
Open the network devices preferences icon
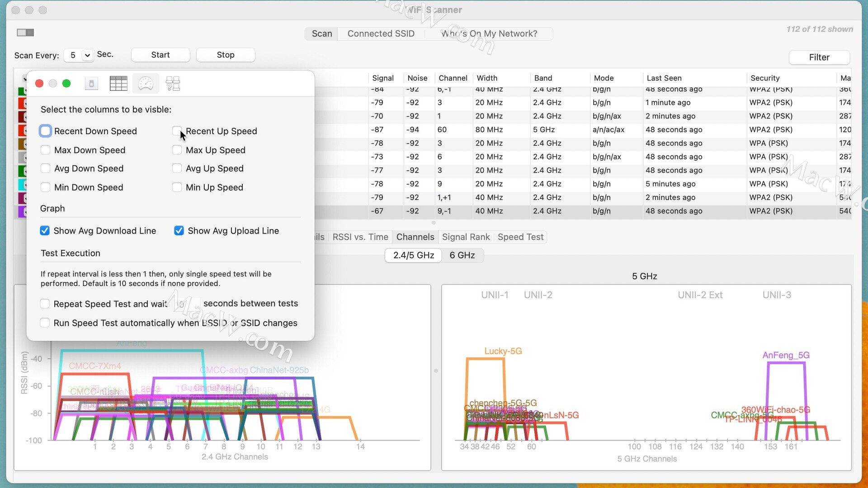coord(173,84)
